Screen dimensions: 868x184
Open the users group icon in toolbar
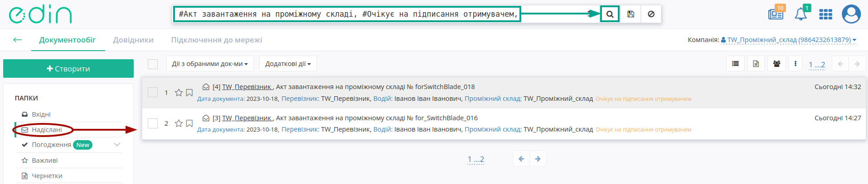coord(776,64)
